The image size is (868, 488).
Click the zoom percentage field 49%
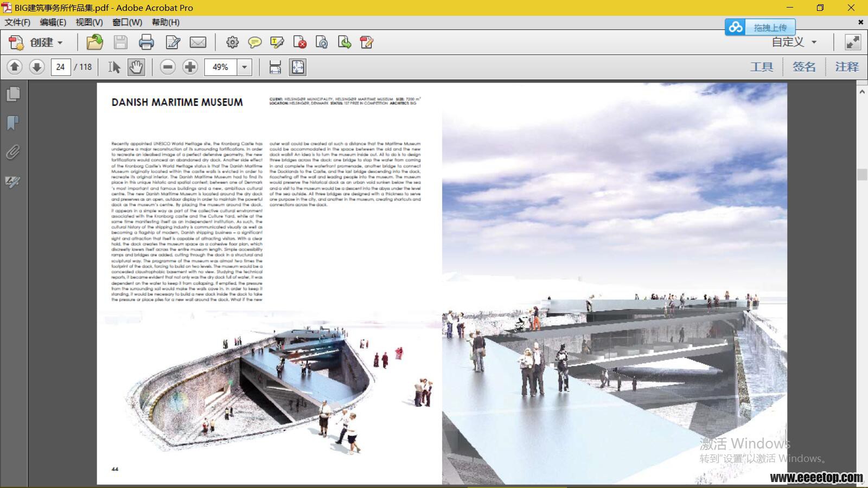point(221,67)
